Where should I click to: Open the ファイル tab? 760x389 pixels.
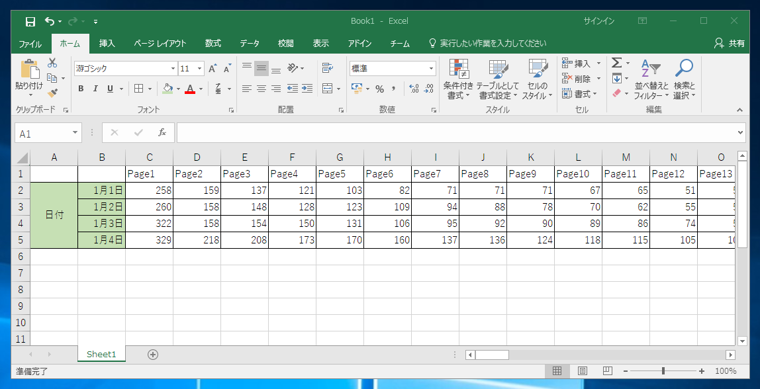click(30, 44)
